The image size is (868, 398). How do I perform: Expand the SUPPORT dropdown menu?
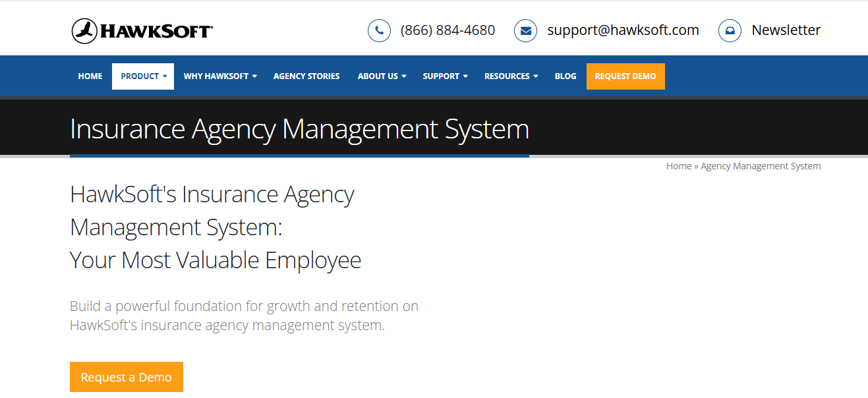click(x=445, y=76)
